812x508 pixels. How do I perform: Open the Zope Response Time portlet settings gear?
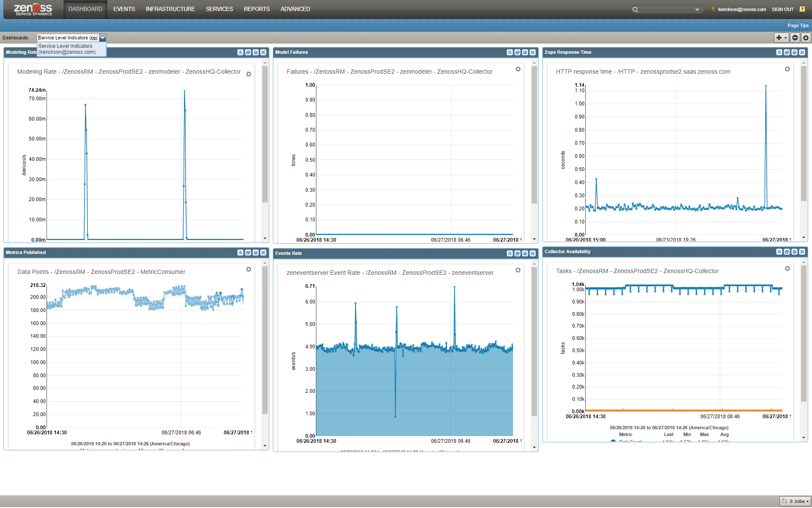(794, 52)
